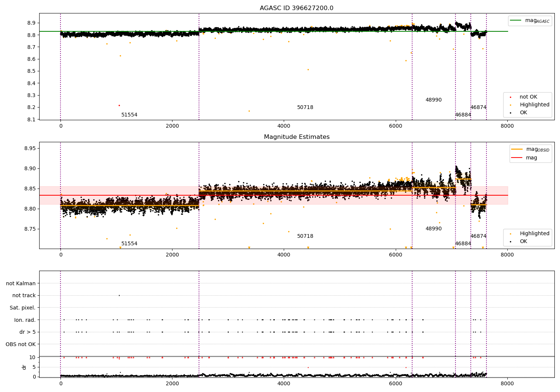Viewport: 560px width, 392px height.
Task: Click obsid label 46874 in Magnitude Estimates plot
Action: tap(478, 236)
